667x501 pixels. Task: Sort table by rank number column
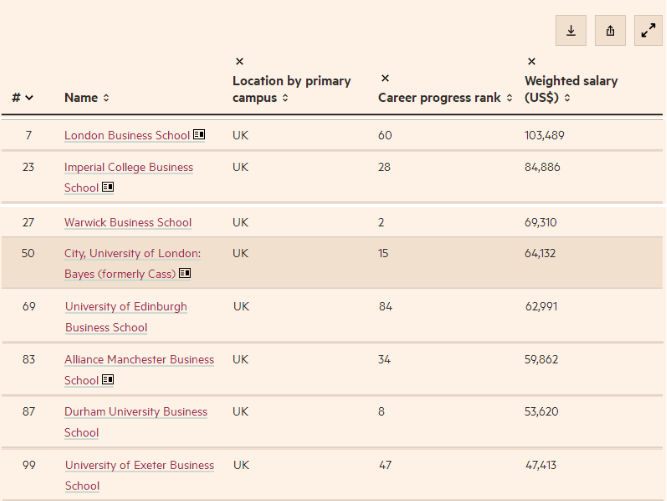coord(23,98)
